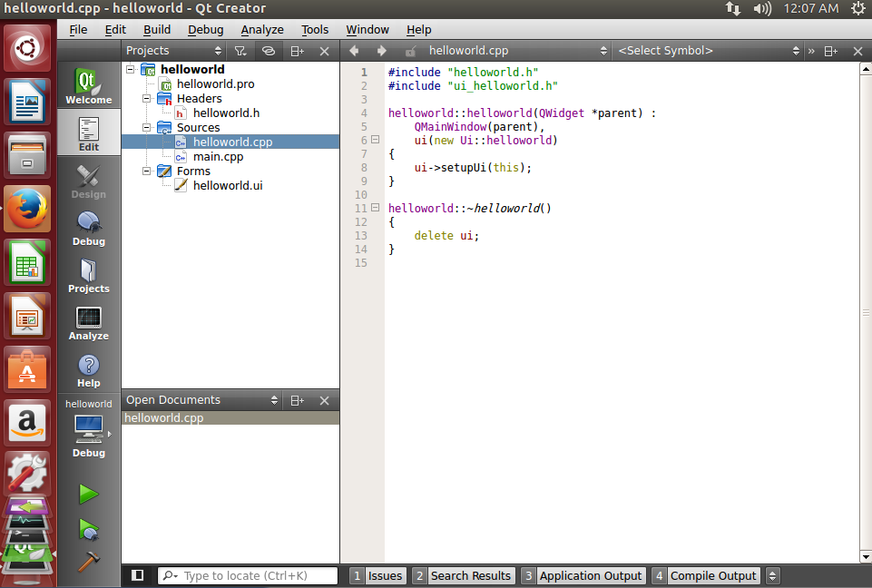Select main.cpp in project tree
Viewport: 872px width, 588px height.
[x=218, y=156]
